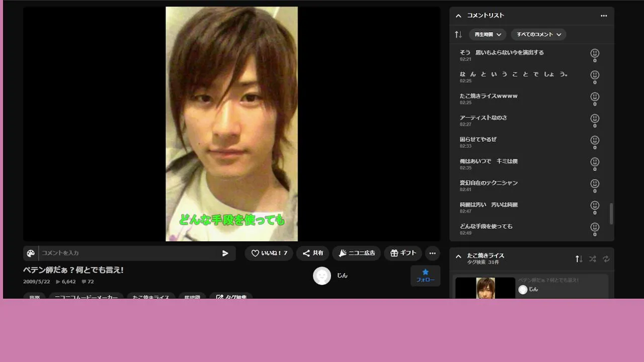Open playlist item title ペテン師だぁ？何とでも言え!

tap(548, 280)
